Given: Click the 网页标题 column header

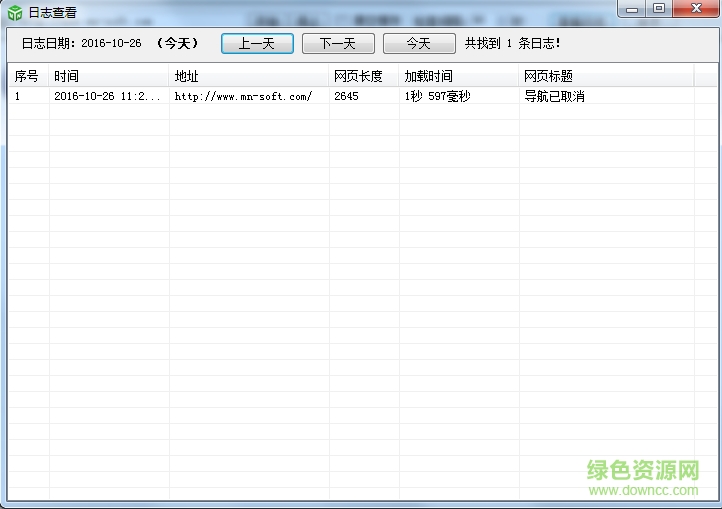Looking at the screenshot, I should tap(606, 76).
